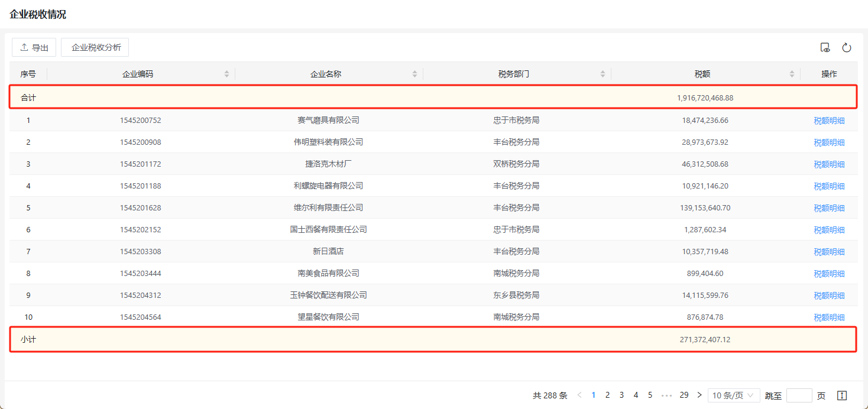Viewport: 868px width, 409px height.
Task: Sort by 企业名称 column sort arrows
Action: coord(414,74)
